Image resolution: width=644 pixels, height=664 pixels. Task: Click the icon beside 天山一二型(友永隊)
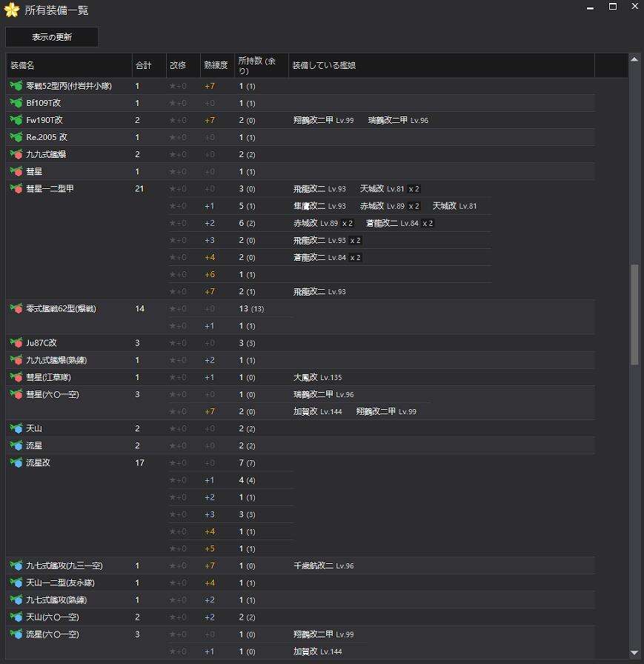16,583
